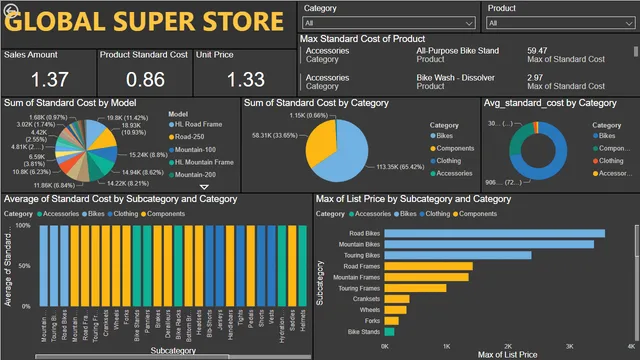Select the Unit Price card value 1.33

246,79
